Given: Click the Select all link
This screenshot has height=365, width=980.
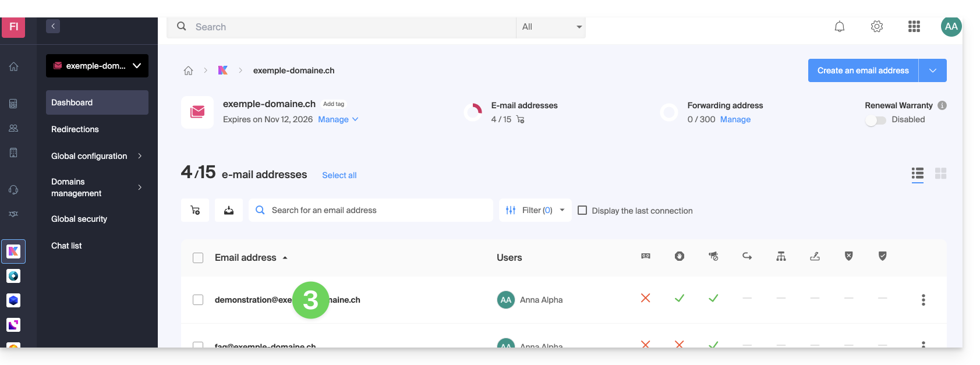Looking at the screenshot, I should [339, 175].
